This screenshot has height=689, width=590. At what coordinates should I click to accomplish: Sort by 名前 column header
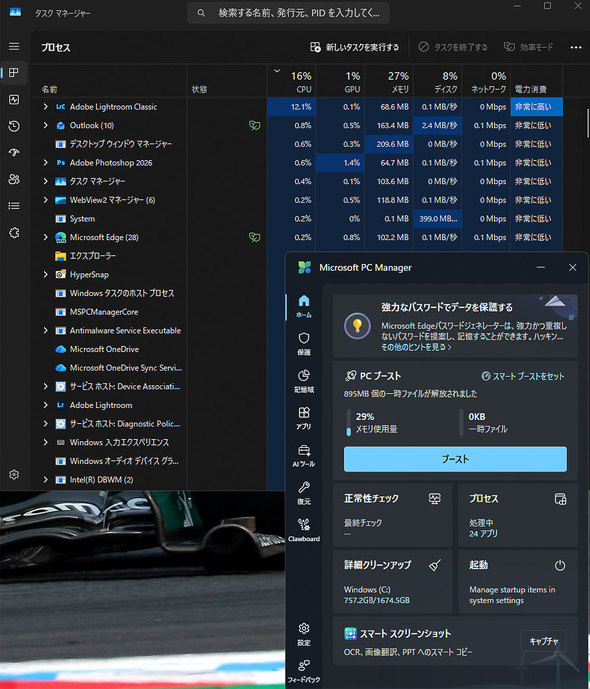(110, 82)
